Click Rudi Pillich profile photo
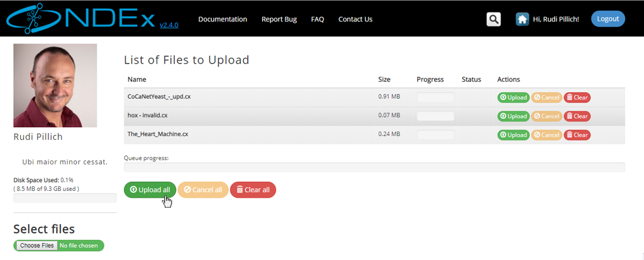This screenshot has height=260, width=644. [55, 86]
